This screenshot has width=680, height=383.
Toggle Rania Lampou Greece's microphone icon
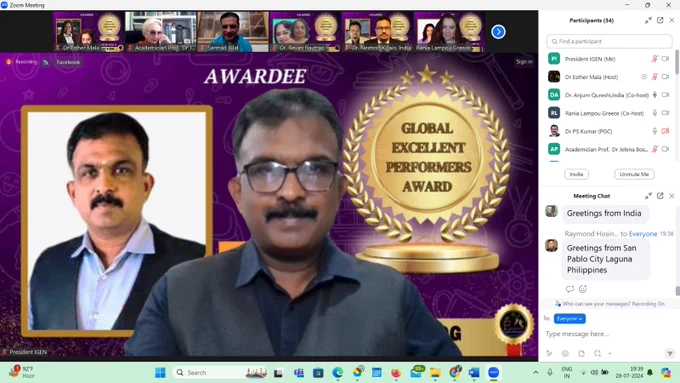coord(655,113)
